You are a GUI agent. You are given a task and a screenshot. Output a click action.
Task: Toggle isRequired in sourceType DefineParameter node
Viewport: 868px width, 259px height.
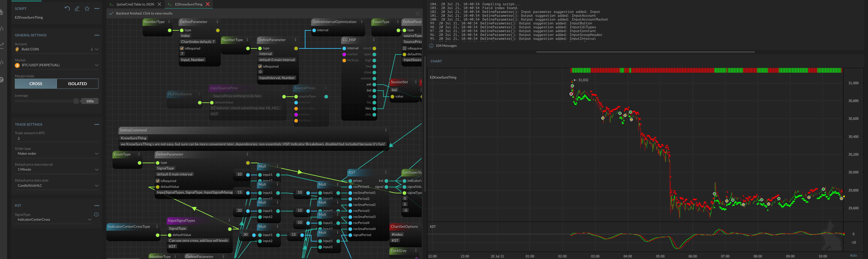[x=404, y=48]
